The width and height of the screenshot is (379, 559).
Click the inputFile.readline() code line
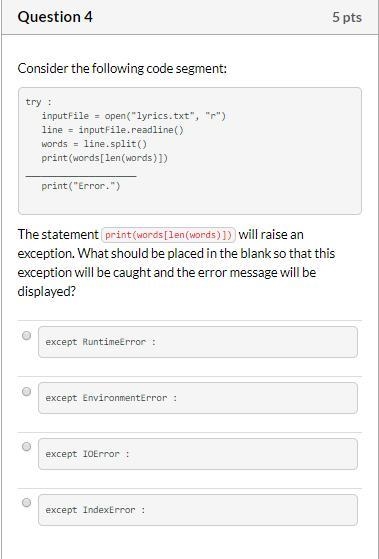(x=112, y=130)
